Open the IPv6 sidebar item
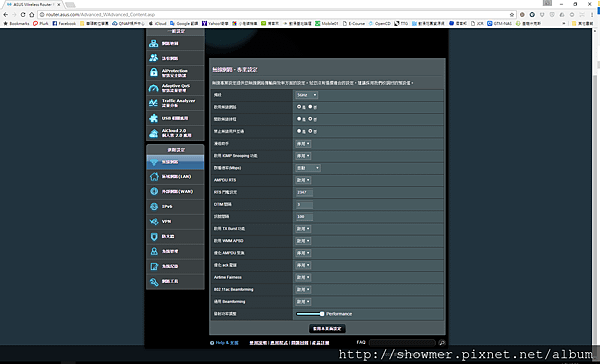The height and width of the screenshot is (364, 600). coord(175,207)
